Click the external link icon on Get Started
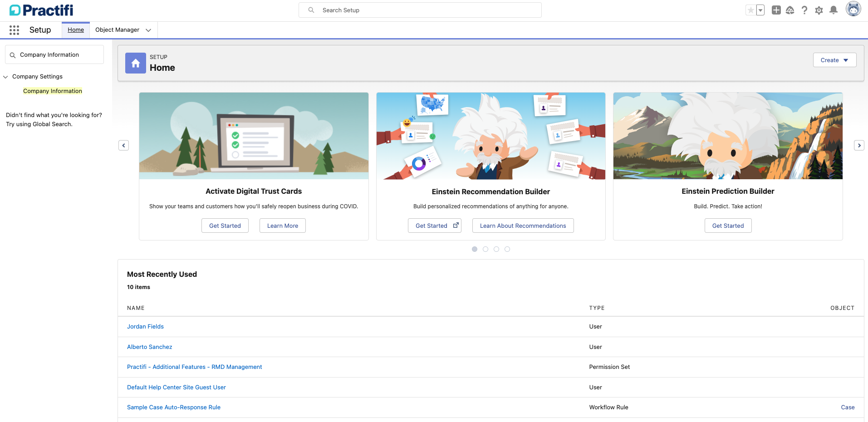868x422 pixels. click(456, 226)
